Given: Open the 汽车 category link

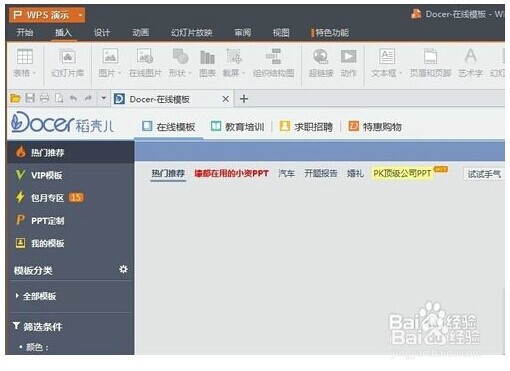Looking at the screenshot, I should click(287, 173).
